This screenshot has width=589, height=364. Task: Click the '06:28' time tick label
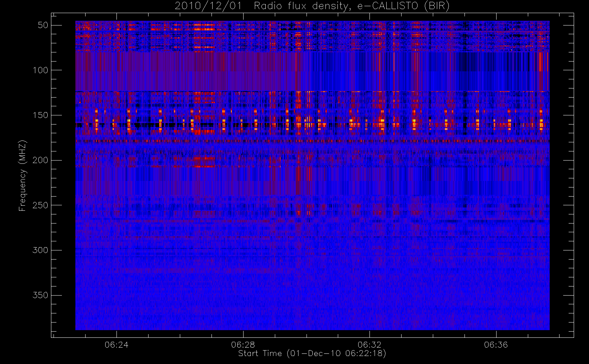pyautogui.click(x=243, y=345)
